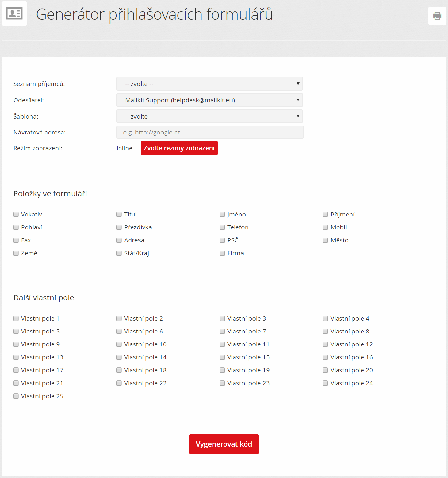Check Vlastní pole 1
This screenshot has height=478, width=448.
click(16, 318)
